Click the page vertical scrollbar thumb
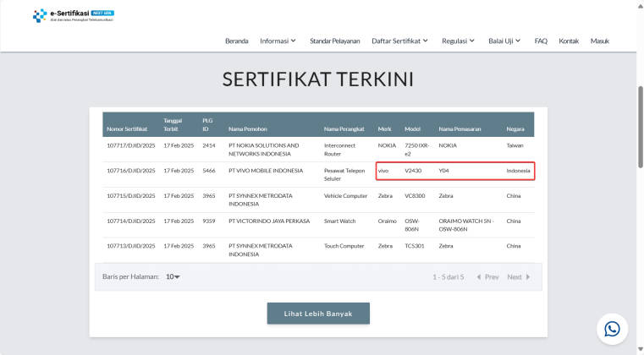 pos(641,127)
